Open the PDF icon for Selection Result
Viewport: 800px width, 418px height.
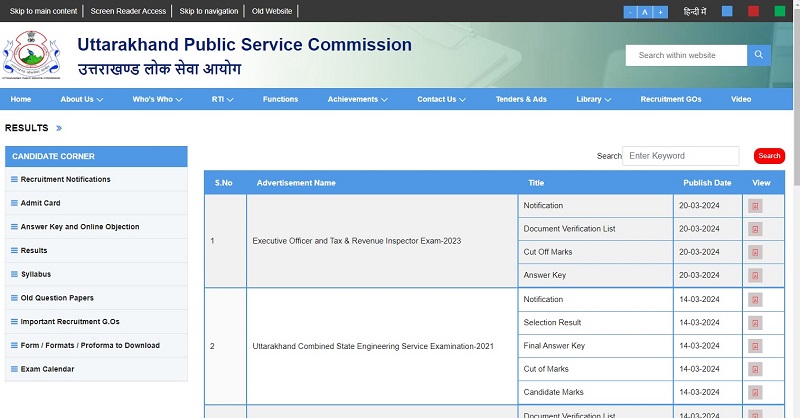(755, 323)
